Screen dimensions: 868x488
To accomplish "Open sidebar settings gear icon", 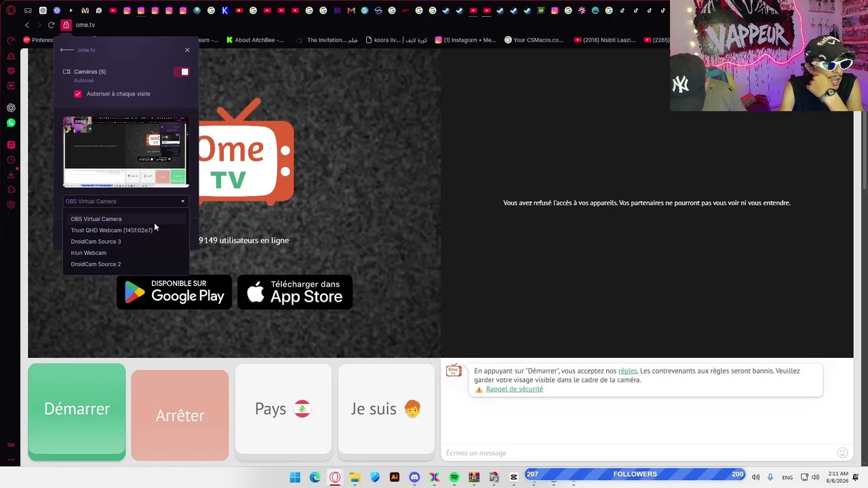I will pos(11,205).
